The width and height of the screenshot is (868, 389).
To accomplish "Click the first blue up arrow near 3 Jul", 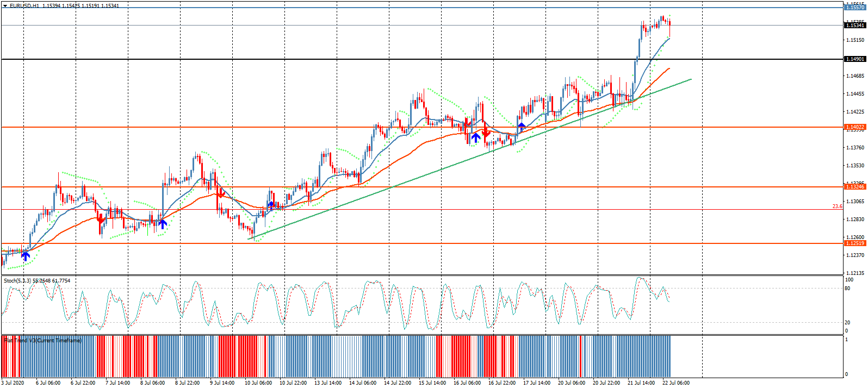I will coord(26,255).
